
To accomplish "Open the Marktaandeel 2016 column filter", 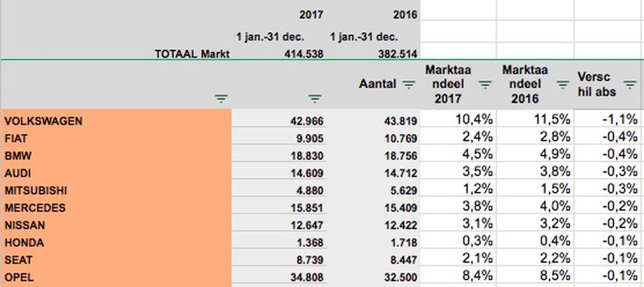I will 563,85.
